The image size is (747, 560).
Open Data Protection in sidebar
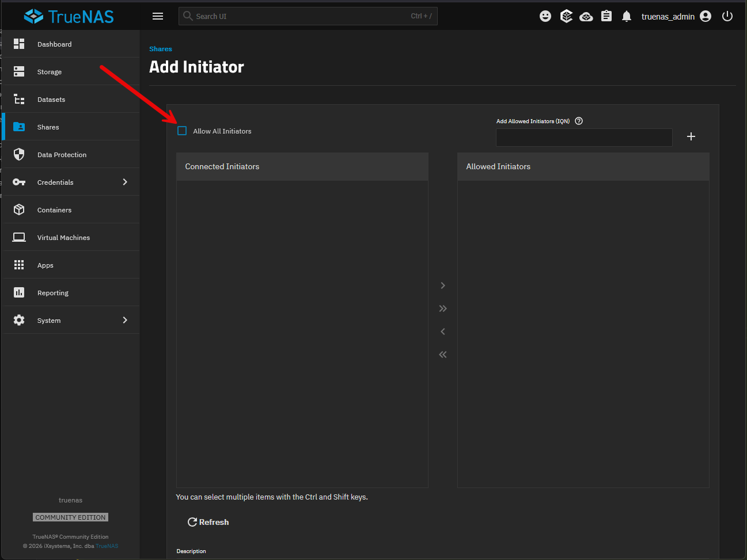tap(71, 154)
